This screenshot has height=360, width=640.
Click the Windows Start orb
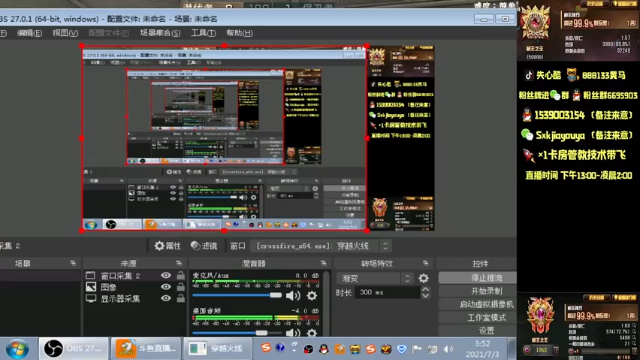(17, 349)
